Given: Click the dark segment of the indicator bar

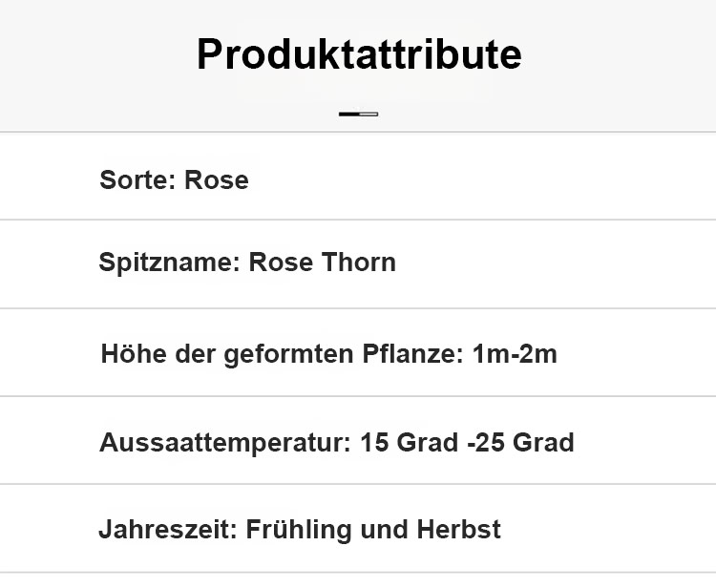Looking at the screenshot, I should 348,115.
